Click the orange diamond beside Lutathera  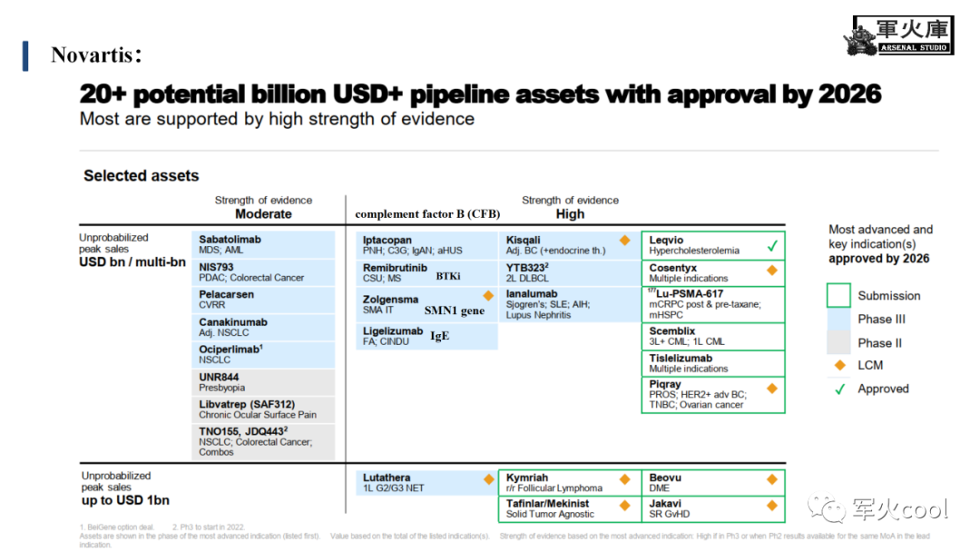[x=489, y=479]
